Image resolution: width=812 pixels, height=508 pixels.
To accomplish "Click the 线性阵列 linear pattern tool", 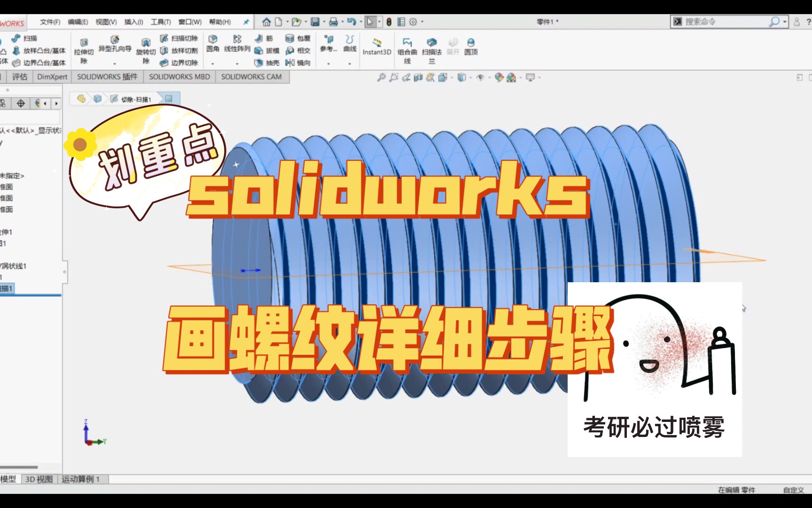I will (237, 43).
